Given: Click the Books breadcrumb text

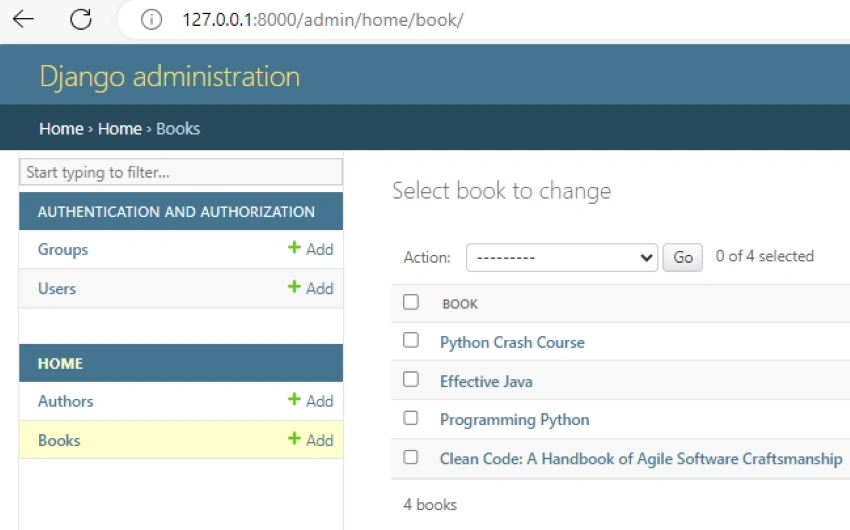Looking at the screenshot, I should click(x=178, y=128).
